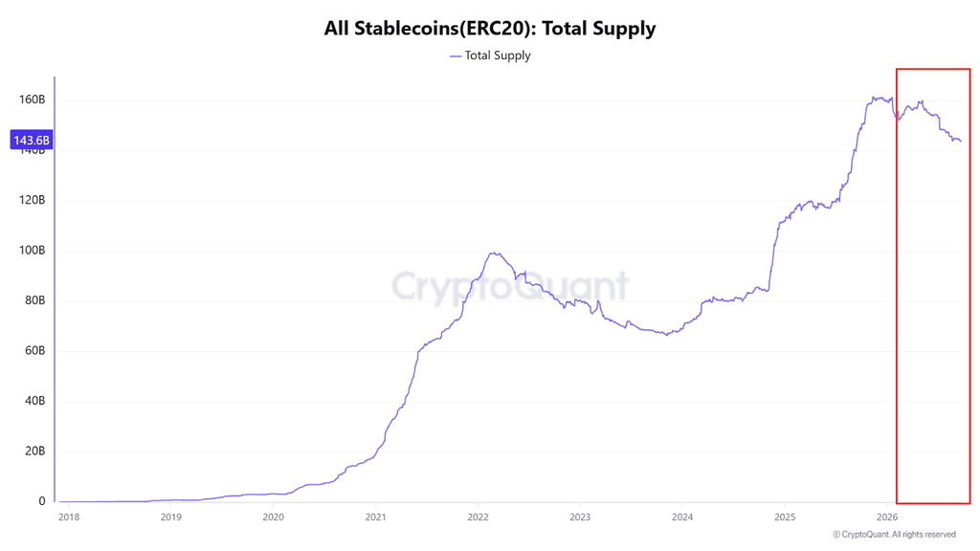Click the 143.6B current value label
Image resolution: width=980 pixels, height=551 pixels.
coord(32,140)
